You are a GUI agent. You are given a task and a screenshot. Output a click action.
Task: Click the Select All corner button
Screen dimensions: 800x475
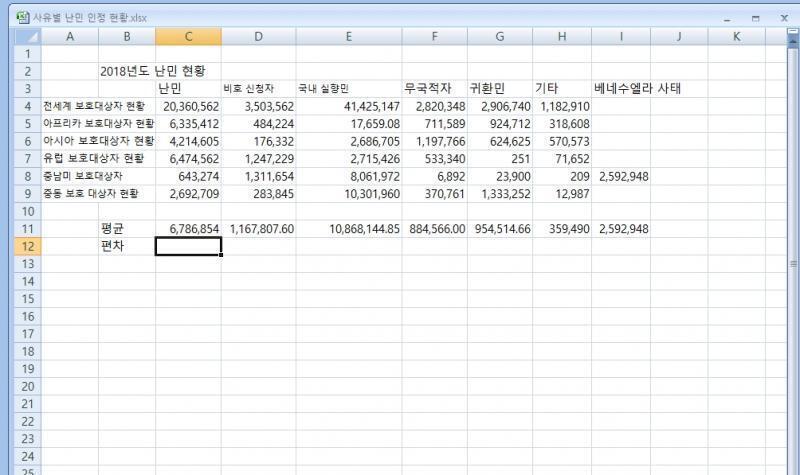[x=28, y=37]
